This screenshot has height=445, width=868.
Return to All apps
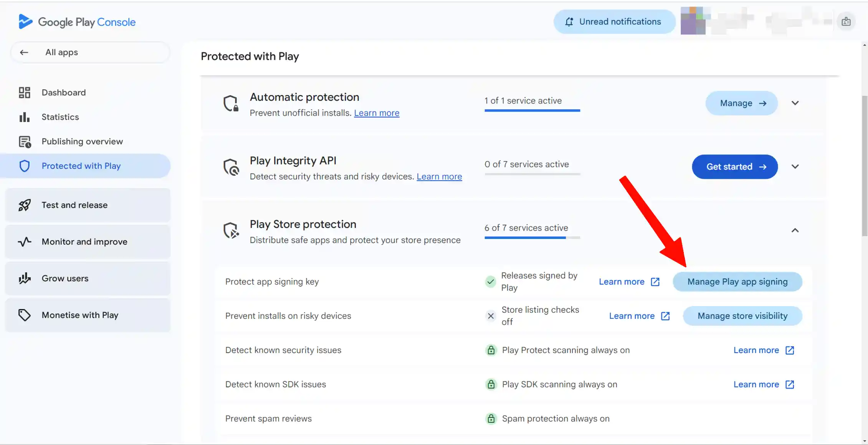coord(90,52)
